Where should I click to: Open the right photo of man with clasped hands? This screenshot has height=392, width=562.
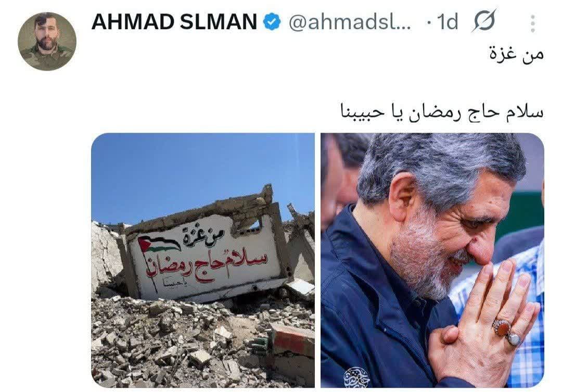tap(432, 260)
